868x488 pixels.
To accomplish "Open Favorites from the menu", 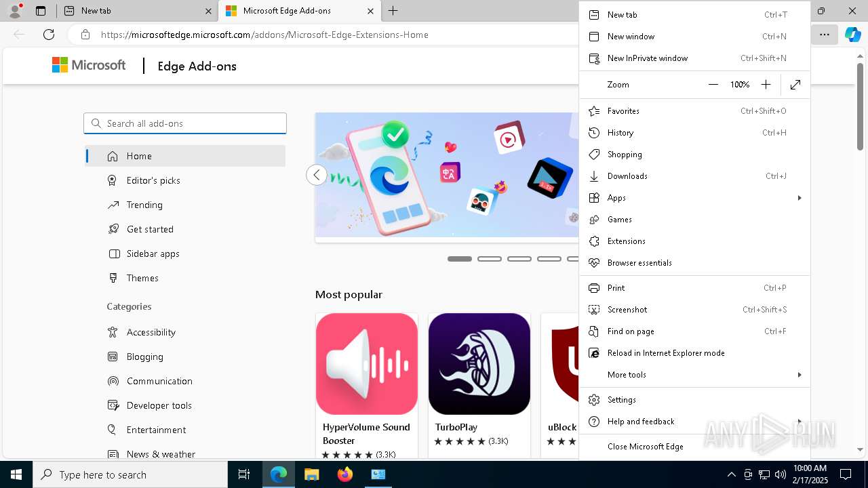I will (x=695, y=111).
